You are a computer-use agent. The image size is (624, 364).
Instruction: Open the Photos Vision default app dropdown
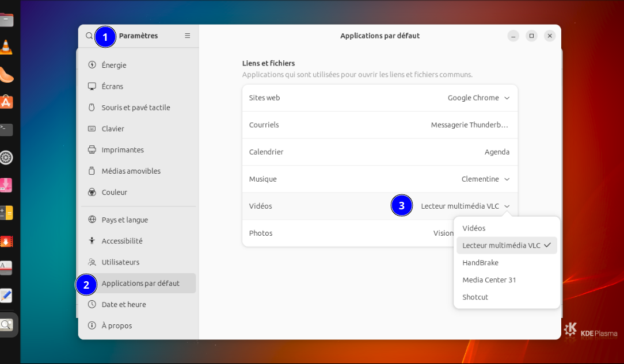443,233
